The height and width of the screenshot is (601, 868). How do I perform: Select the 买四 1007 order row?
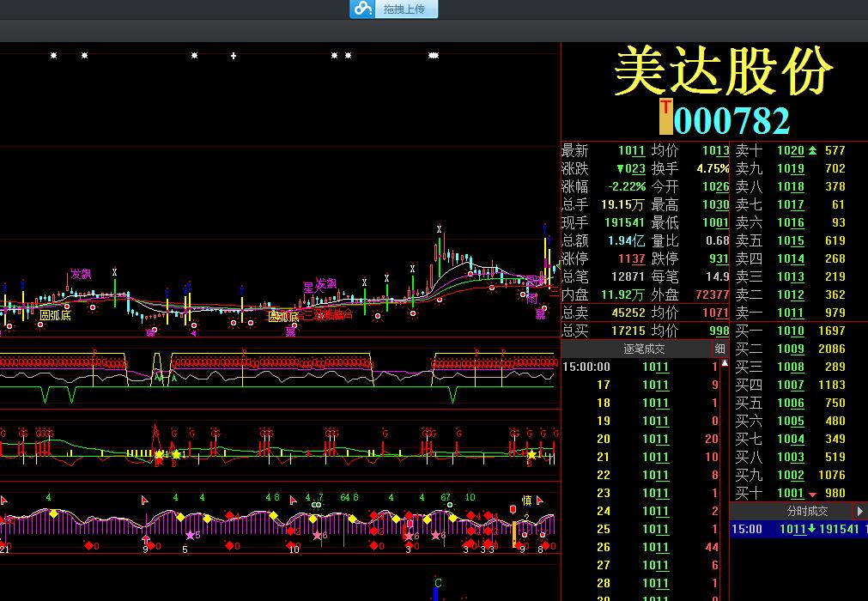tap(791, 385)
